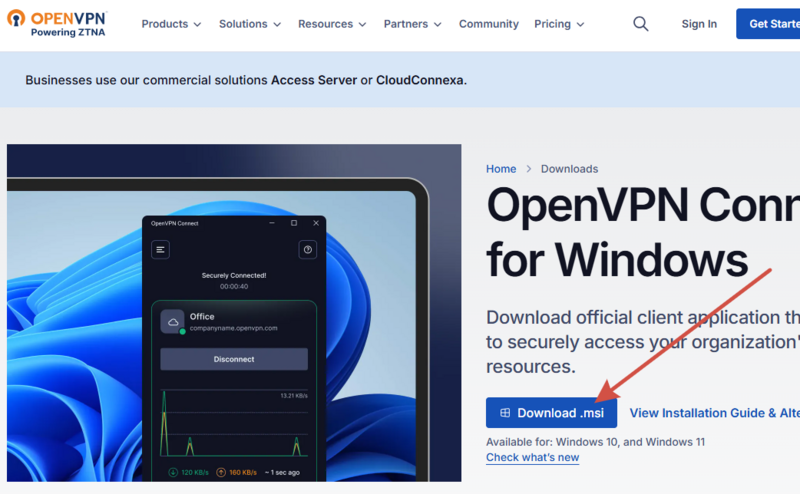
Task: Open Check what's new link
Action: point(532,457)
